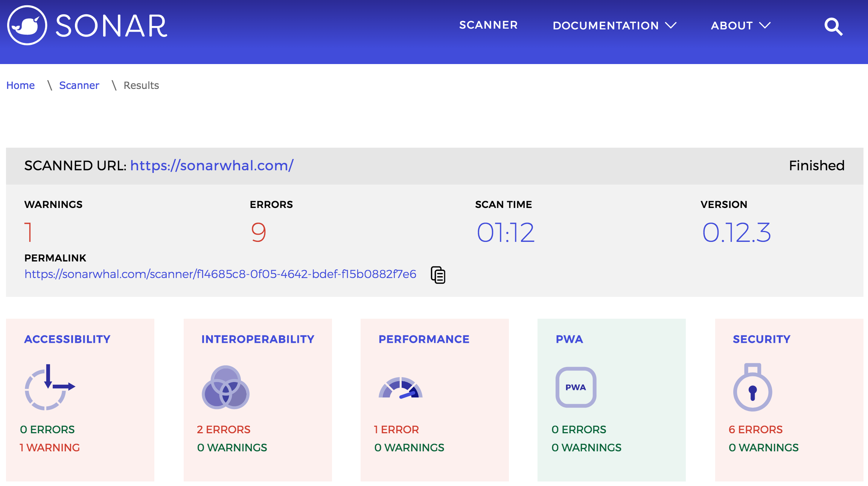Click the Scanner breadcrumb link
The image size is (868, 486).
tap(79, 86)
